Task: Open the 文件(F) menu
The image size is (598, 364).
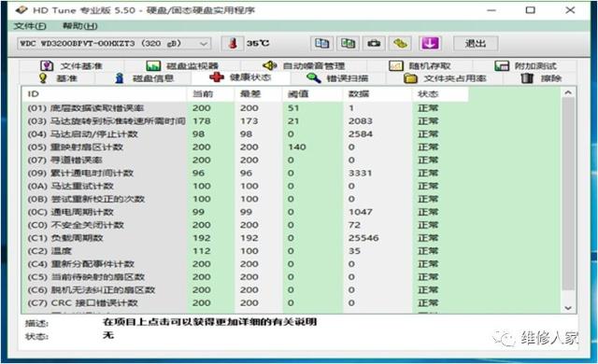Action: [x=30, y=26]
